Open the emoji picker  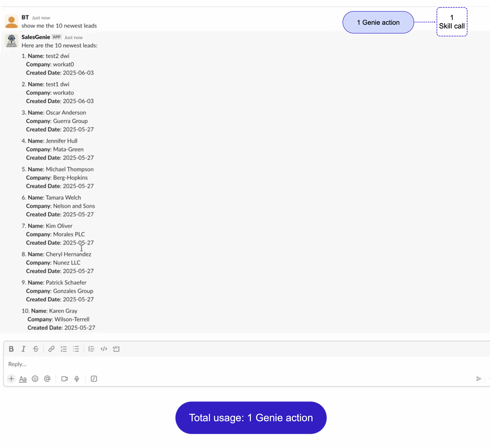[35, 379]
